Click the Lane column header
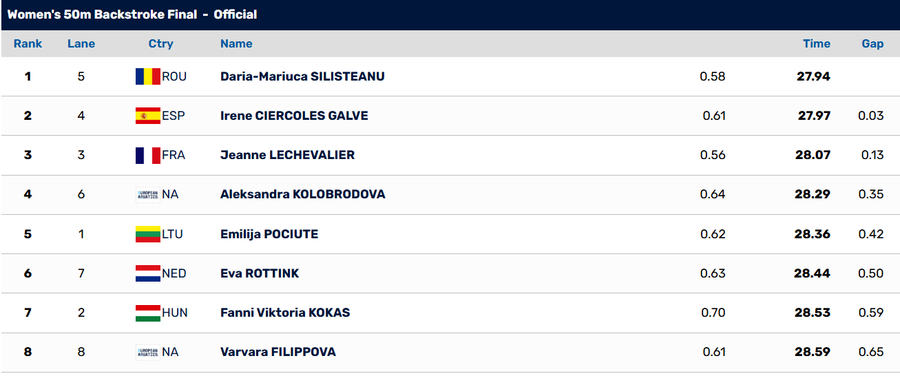The height and width of the screenshot is (376, 900). tap(81, 44)
